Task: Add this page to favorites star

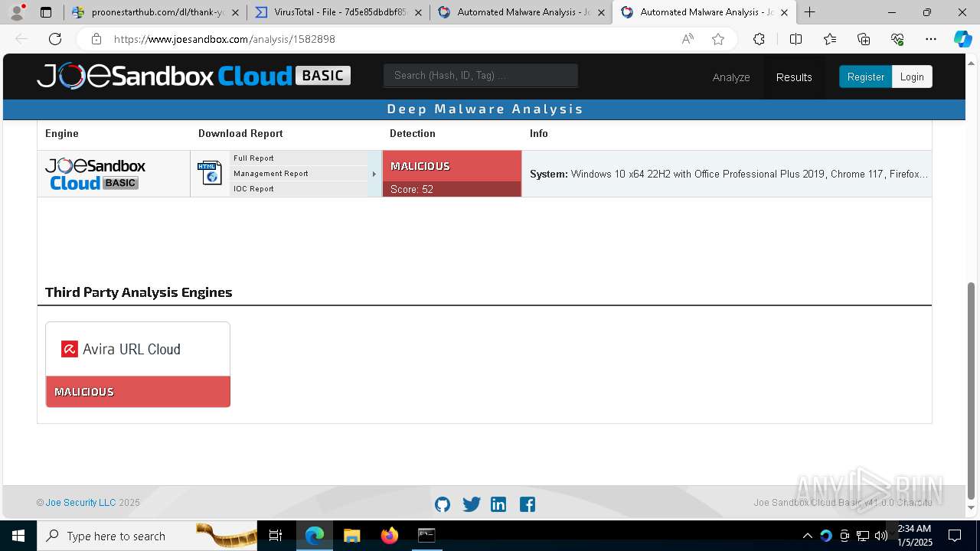Action: [718, 39]
